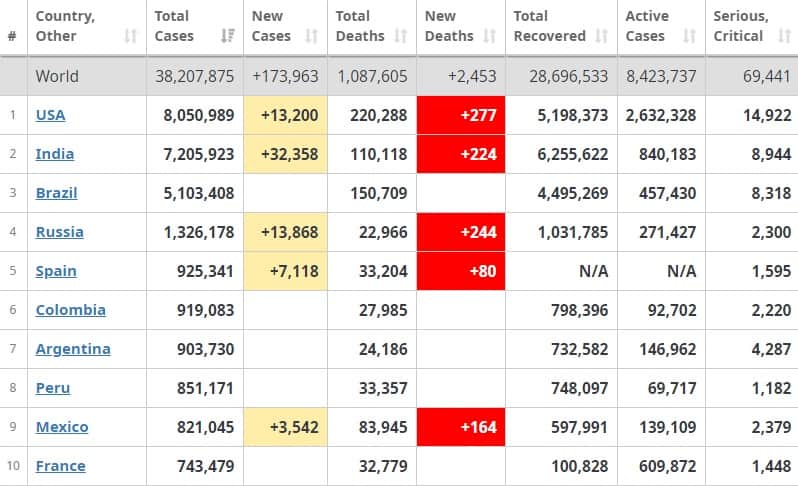Screen dimensions: 798x486
Task: Select Argentina total deaths 24,186
Action: tap(383, 349)
